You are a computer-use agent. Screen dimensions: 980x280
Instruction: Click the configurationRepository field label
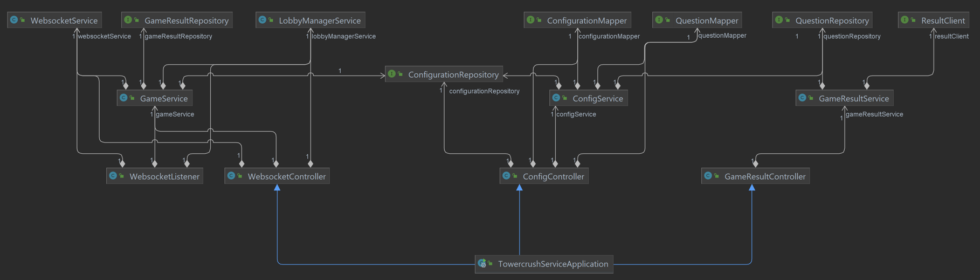[x=484, y=91]
